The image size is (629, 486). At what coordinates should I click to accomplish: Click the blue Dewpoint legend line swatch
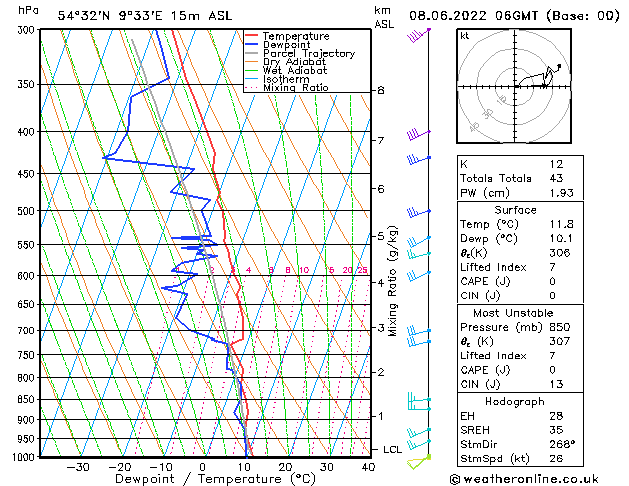click(252, 45)
